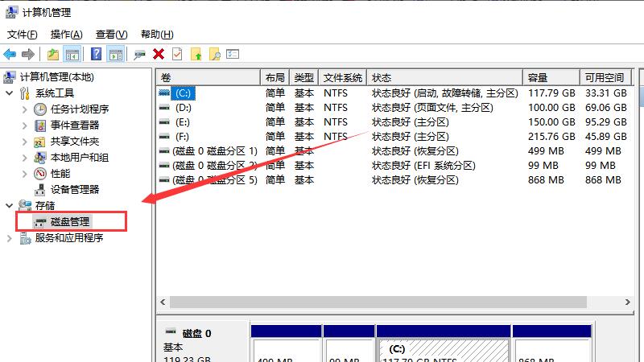Click the Up one level folder icon
The width and height of the screenshot is (644, 362).
[53, 54]
